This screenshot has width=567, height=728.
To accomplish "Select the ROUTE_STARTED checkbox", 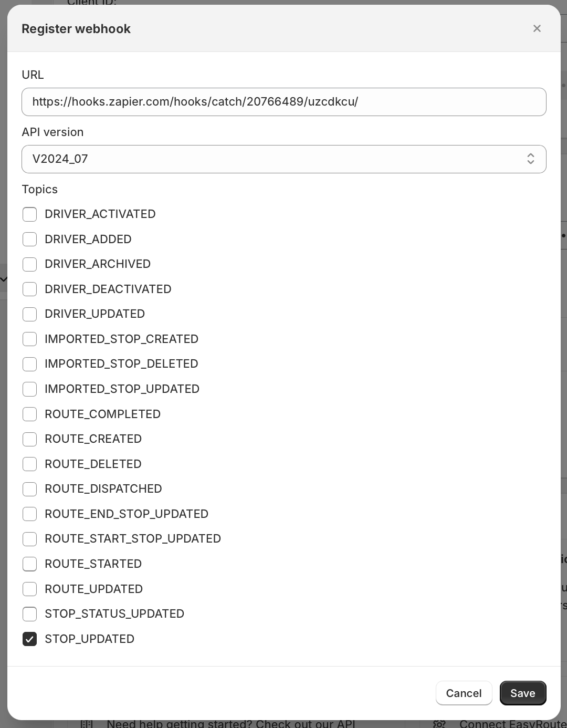I will 30,564.
